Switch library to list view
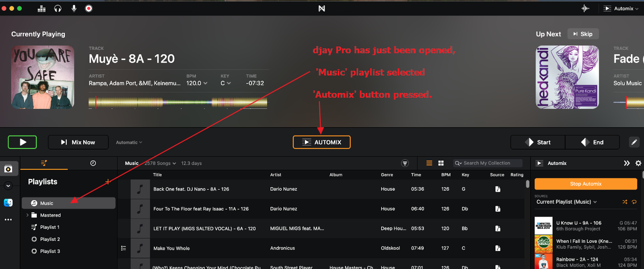Screen dimensions: 644x269 [429, 163]
